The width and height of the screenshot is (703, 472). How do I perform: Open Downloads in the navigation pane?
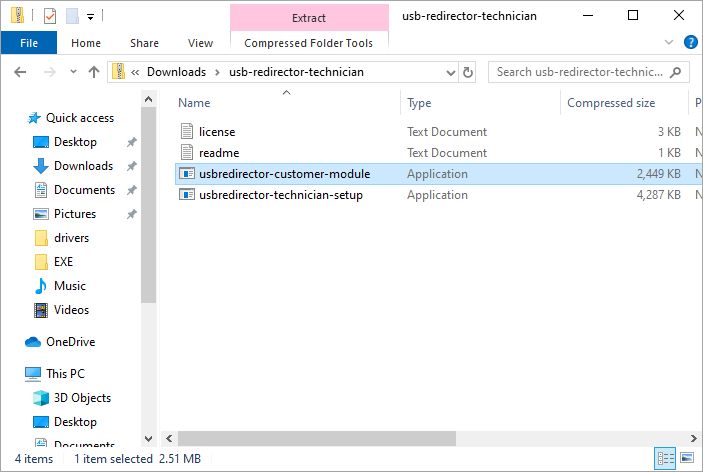tap(83, 166)
